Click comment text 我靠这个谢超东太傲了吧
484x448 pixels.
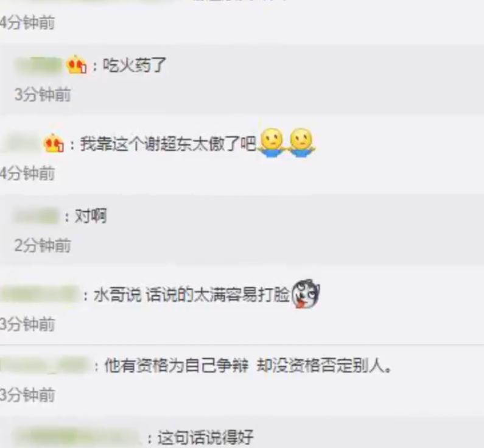pos(168,144)
